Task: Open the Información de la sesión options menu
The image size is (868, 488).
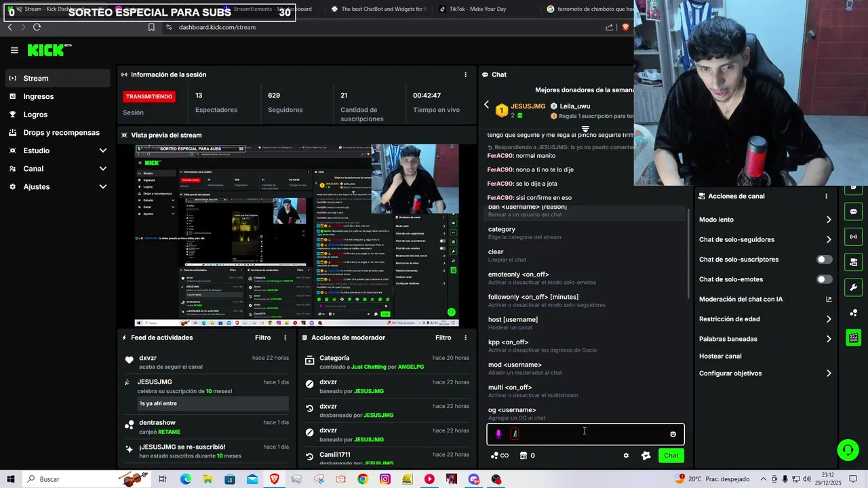Action: click(x=465, y=75)
